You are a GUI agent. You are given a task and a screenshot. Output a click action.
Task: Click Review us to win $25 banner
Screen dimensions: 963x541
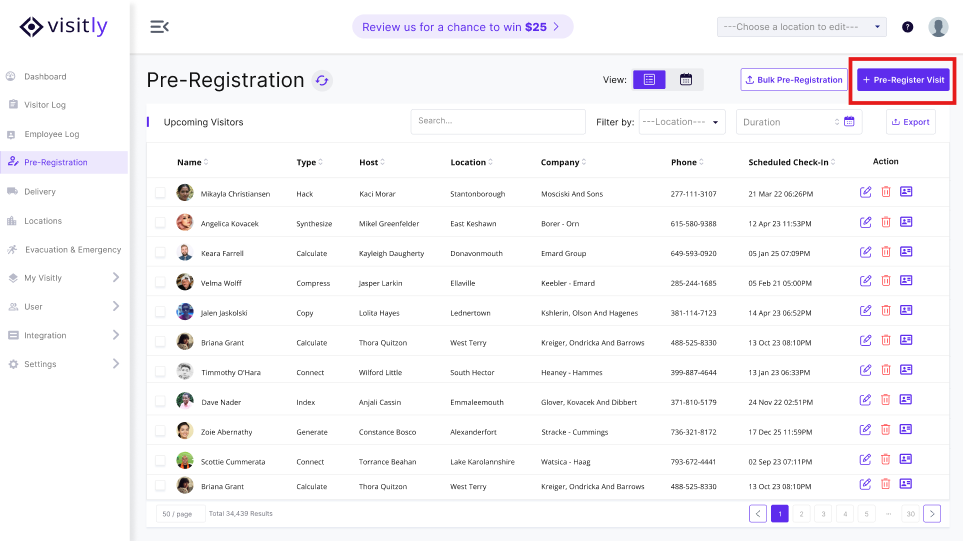462,27
